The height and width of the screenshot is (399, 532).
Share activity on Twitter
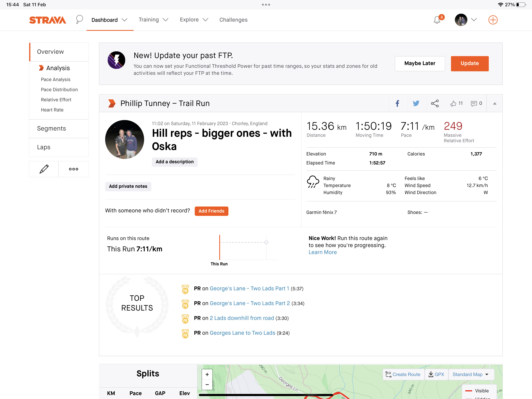coord(416,103)
